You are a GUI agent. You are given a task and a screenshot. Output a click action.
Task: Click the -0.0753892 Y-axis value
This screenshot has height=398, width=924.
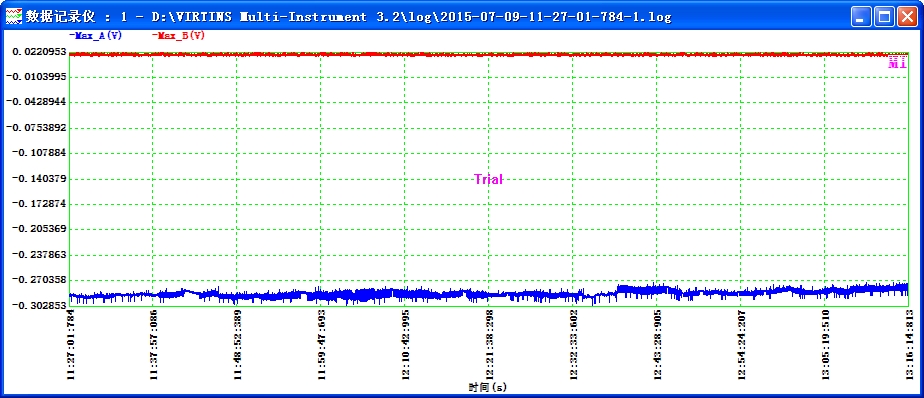pos(37,127)
